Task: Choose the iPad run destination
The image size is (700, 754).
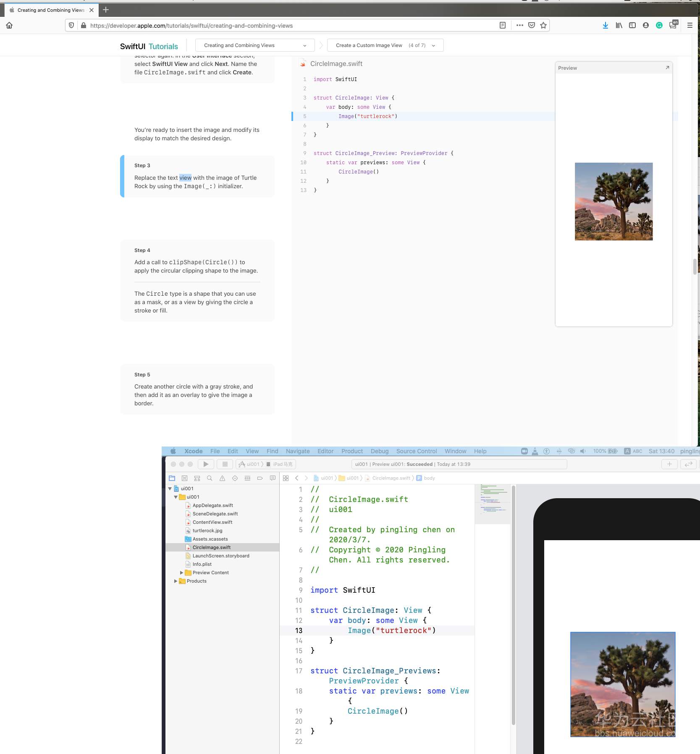Action: [x=280, y=464]
